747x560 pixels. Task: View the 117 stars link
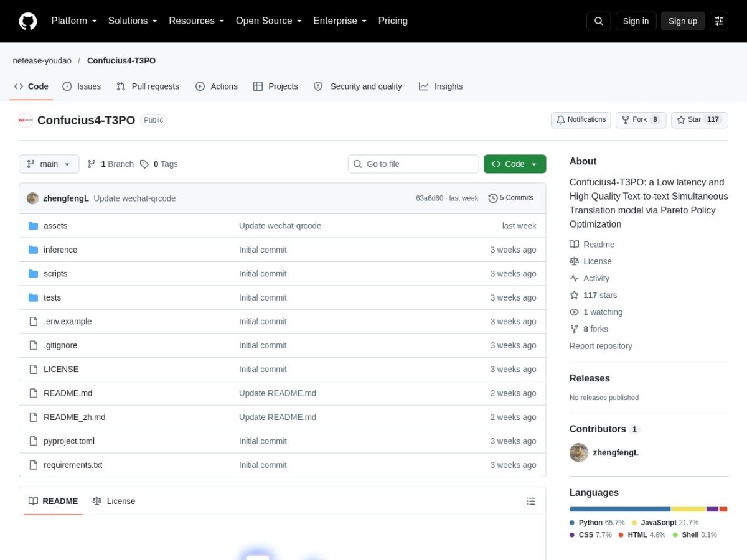tap(593, 295)
